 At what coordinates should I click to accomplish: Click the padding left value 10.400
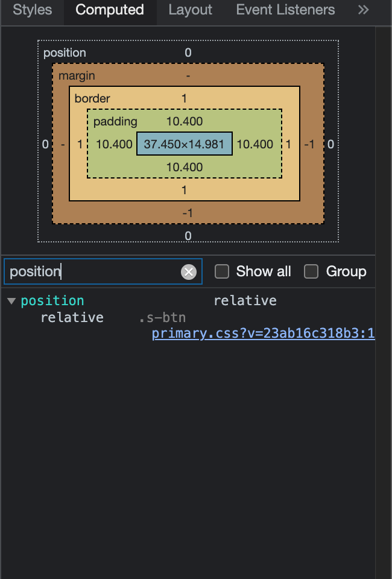click(114, 144)
